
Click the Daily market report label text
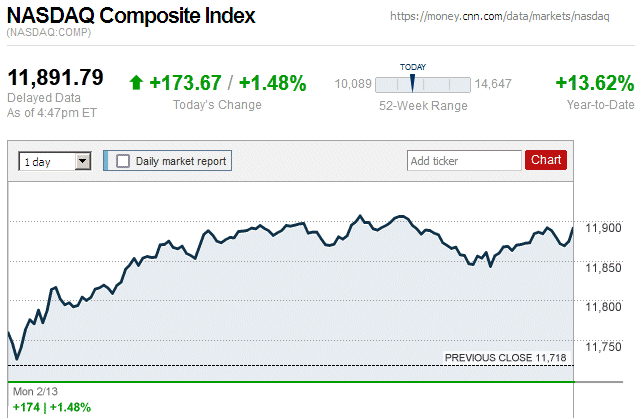click(181, 161)
